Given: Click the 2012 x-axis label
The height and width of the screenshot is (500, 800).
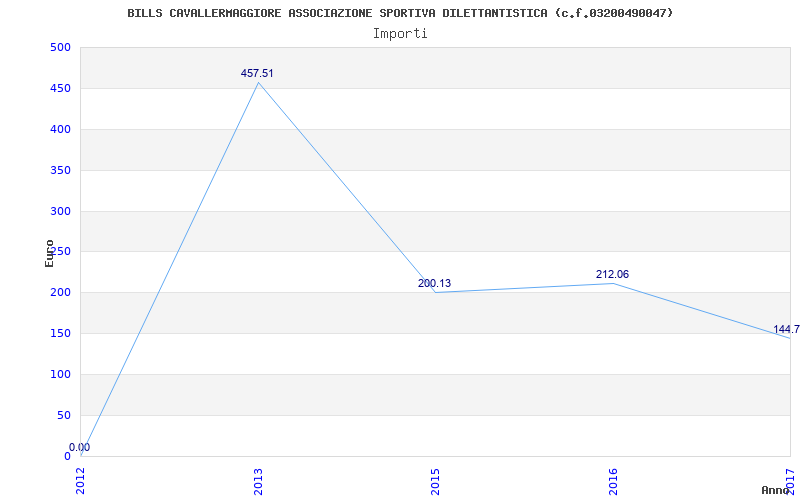Looking at the screenshot, I should click(x=81, y=481).
